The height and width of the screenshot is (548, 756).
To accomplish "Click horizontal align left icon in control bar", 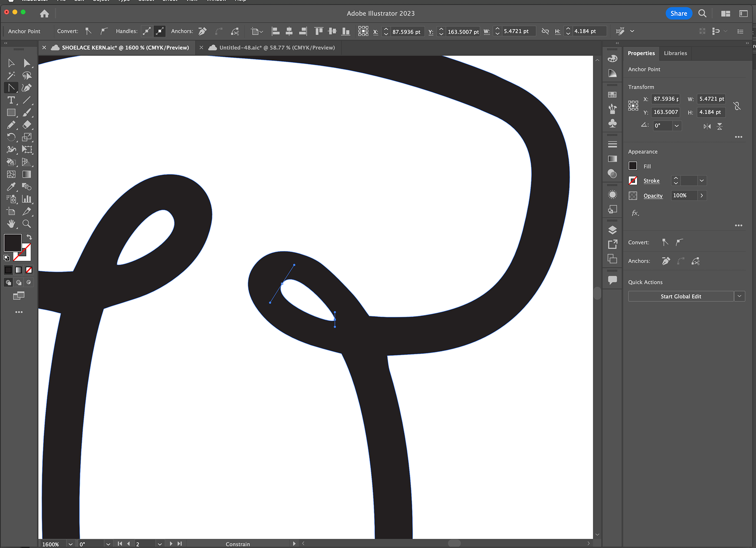I will pos(276,31).
